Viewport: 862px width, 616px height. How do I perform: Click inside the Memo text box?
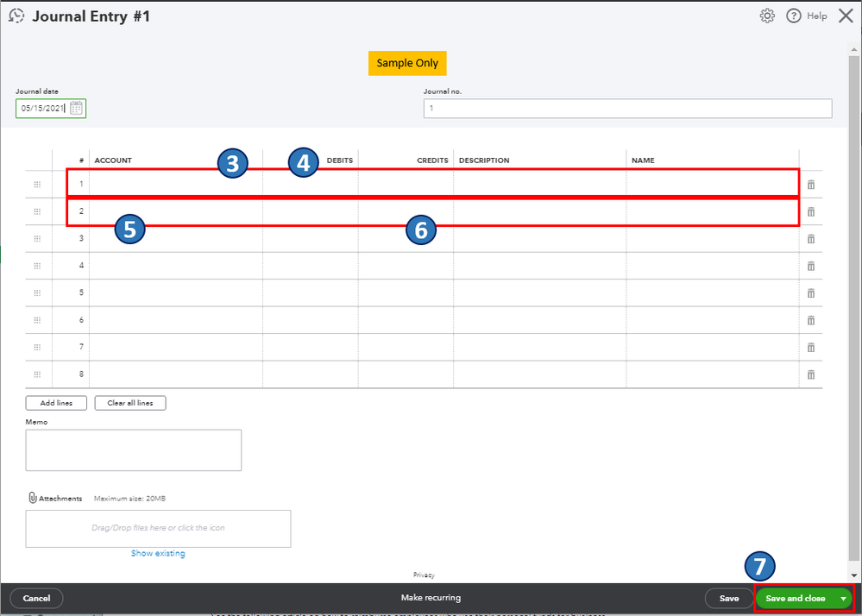coord(134,450)
